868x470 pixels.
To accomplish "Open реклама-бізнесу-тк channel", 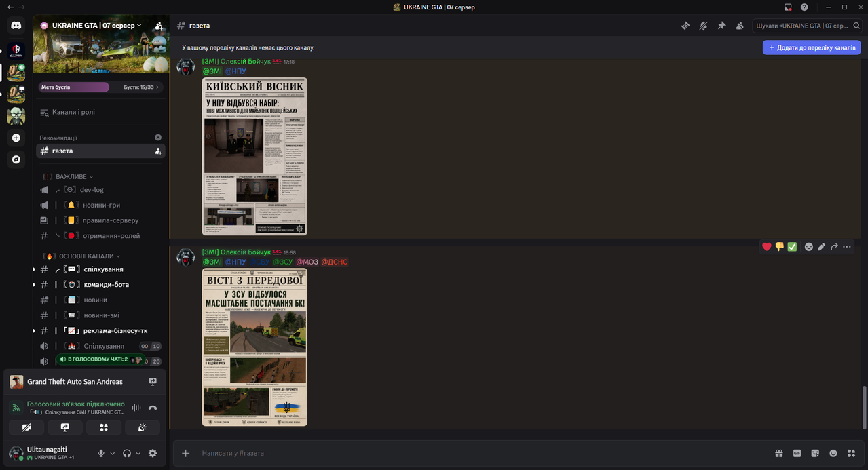I will [x=100, y=330].
